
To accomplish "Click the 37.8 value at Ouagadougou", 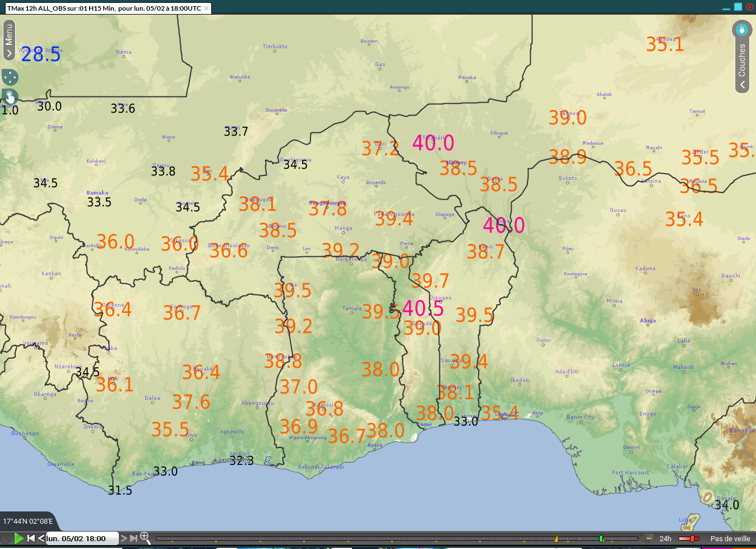I will coord(328,209).
